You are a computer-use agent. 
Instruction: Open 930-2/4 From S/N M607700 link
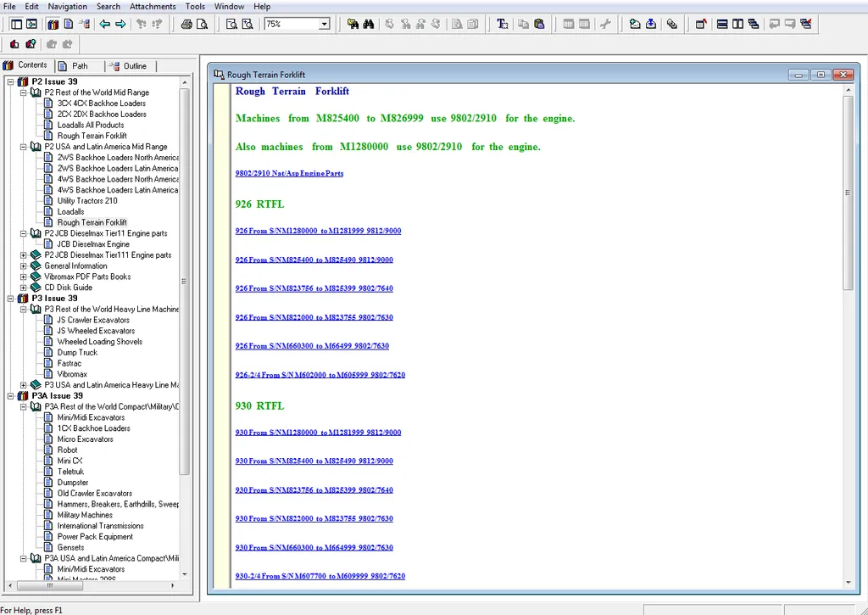(320, 576)
